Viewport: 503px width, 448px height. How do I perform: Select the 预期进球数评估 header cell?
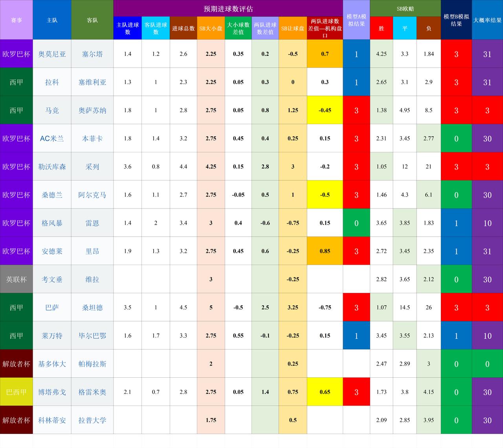coord(228,8)
